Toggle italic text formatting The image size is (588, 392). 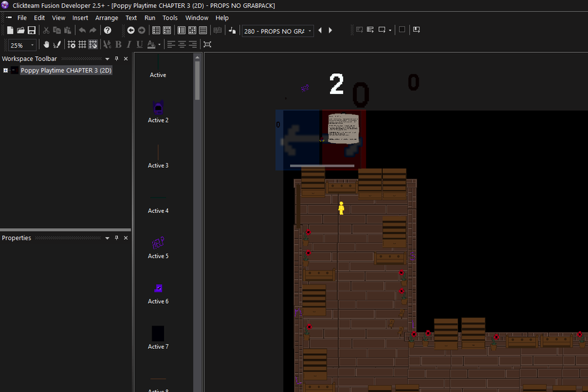[x=129, y=44]
